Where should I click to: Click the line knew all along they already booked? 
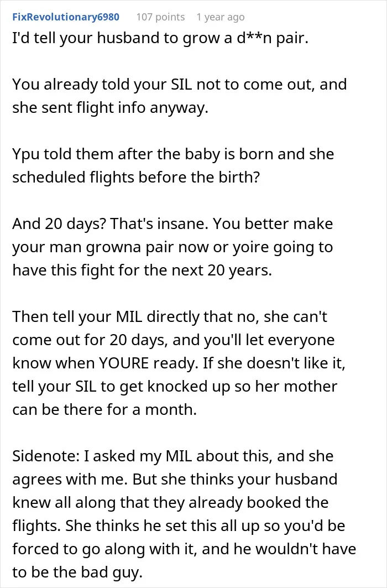[x=170, y=503]
